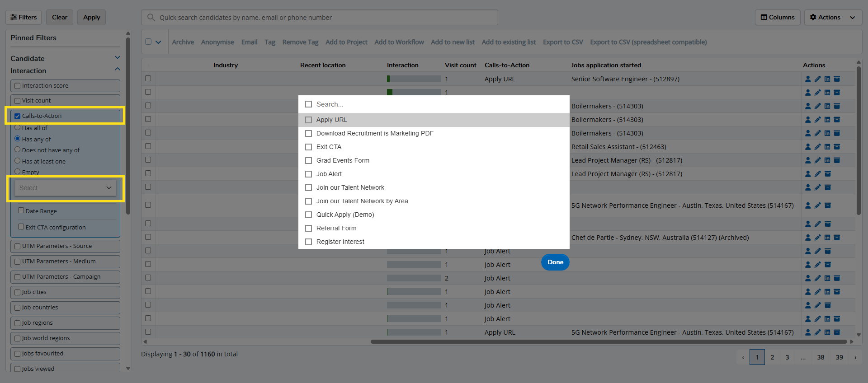The height and width of the screenshot is (383, 868).
Task: Uncheck the Calls-to-Action filter checkbox
Action: pyautogui.click(x=18, y=116)
